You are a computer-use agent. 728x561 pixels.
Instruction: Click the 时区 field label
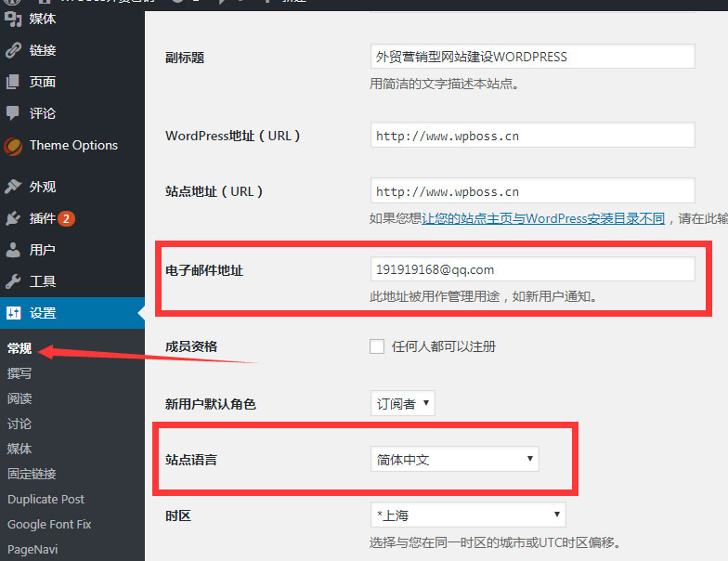pyautogui.click(x=178, y=516)
